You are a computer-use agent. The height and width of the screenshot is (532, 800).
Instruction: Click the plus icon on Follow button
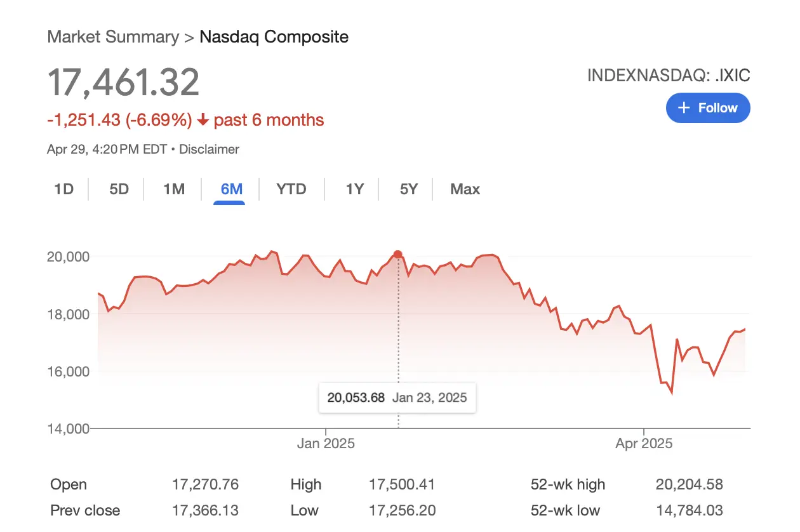tap(684, 108)
